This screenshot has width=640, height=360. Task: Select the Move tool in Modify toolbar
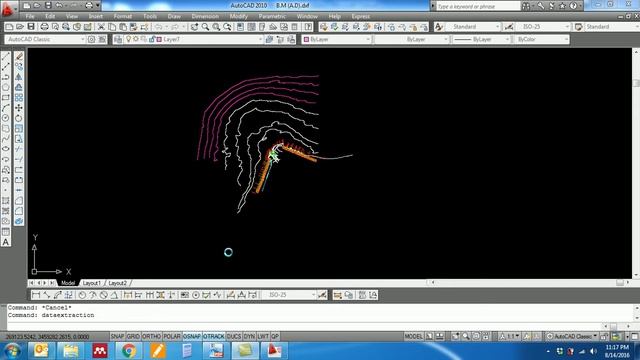coord(19,108)
